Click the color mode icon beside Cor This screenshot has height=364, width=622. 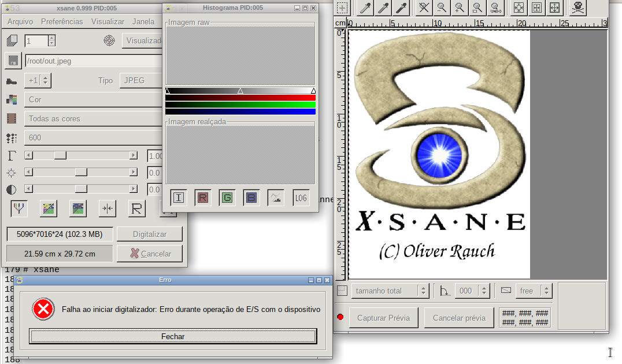[x=12, y=99]
